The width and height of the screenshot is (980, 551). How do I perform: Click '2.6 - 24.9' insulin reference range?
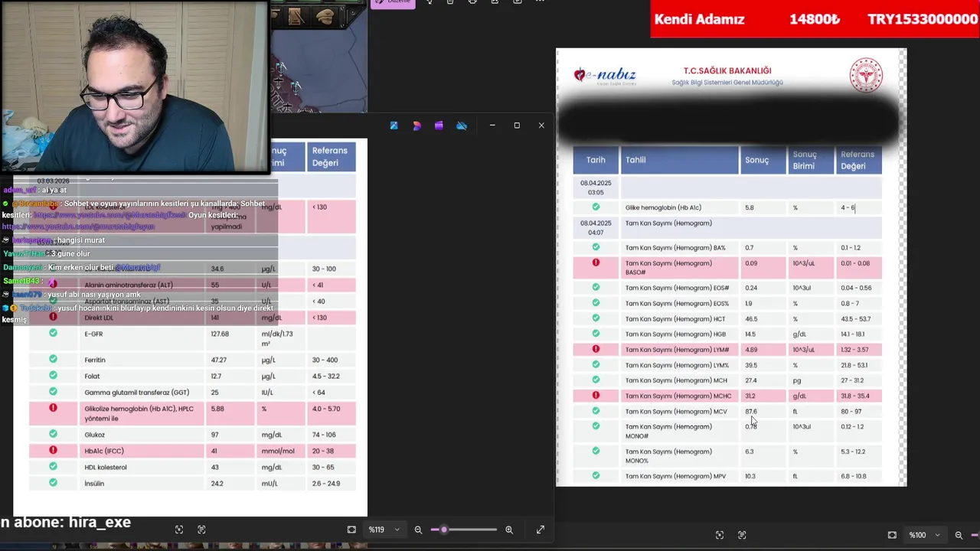326,484
